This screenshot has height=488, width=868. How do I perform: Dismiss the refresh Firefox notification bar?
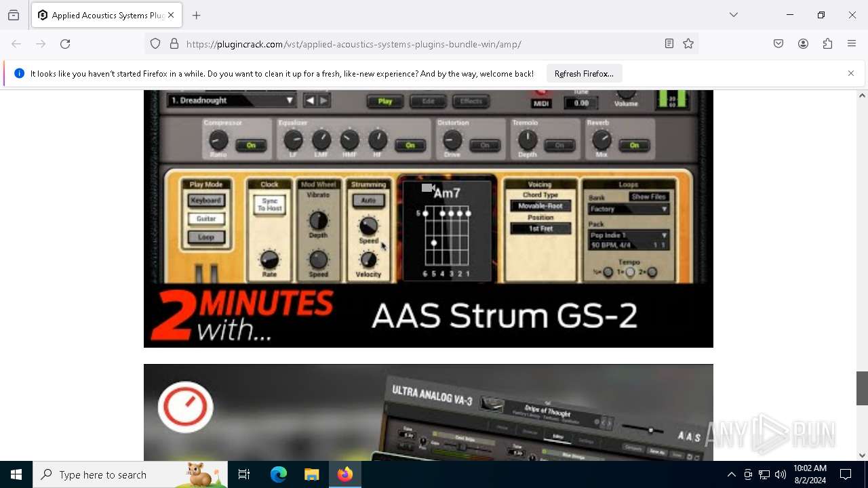pos(851,73)
